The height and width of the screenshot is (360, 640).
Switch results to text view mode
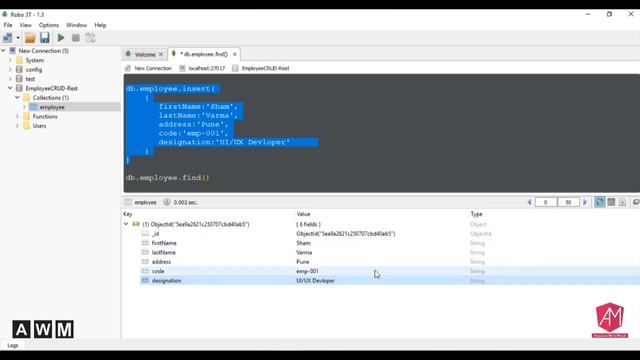point(622,202)
